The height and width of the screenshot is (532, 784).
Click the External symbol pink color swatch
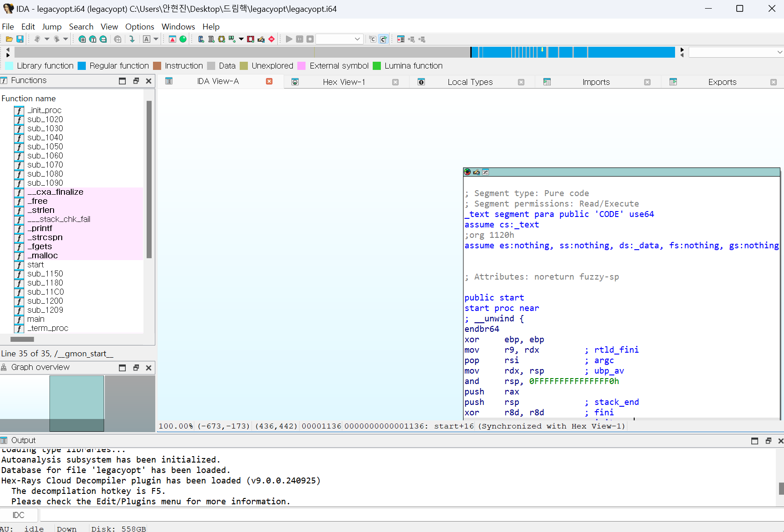click(x=301, y=66)
